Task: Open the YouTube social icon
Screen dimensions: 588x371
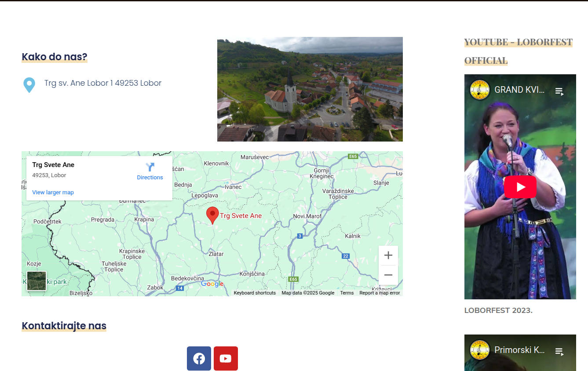Action: coord(226,358)
